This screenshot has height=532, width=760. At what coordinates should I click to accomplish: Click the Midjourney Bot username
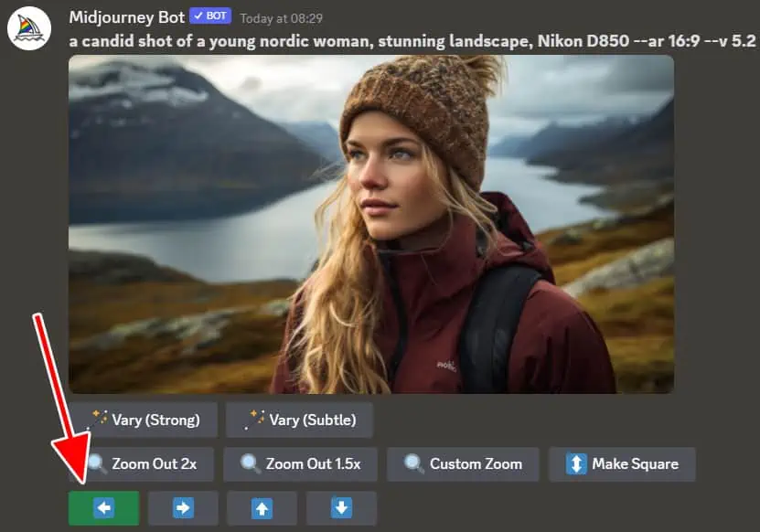coord(127,17)
